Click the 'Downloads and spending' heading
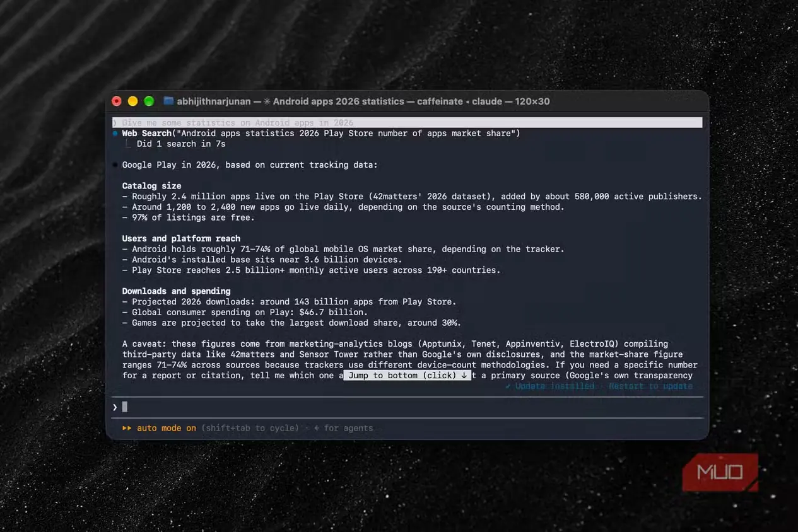This screenshot has width=798, height=532. click(x=176, y=291)
